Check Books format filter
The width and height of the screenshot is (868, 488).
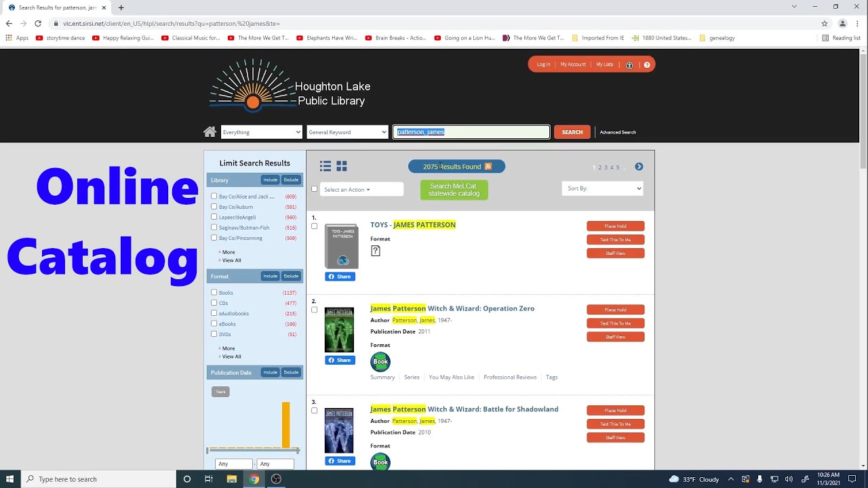pos(214,293)
